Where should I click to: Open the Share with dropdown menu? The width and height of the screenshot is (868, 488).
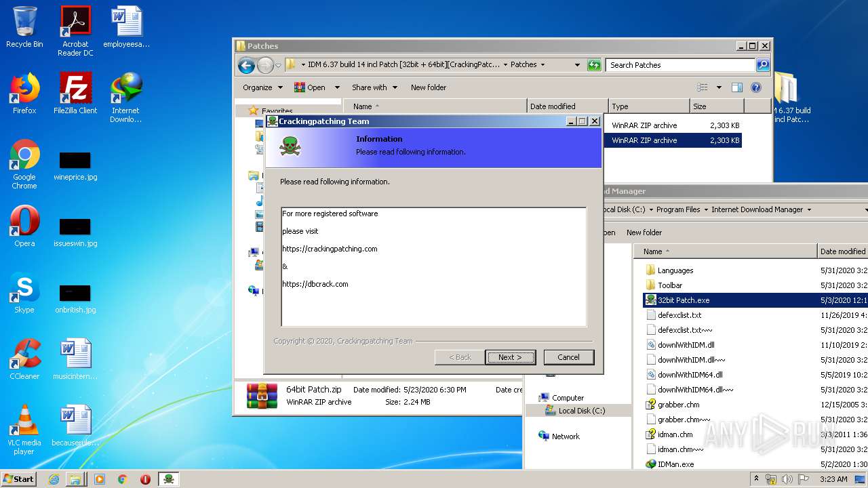pyautogui.click(x=374, y=87)
